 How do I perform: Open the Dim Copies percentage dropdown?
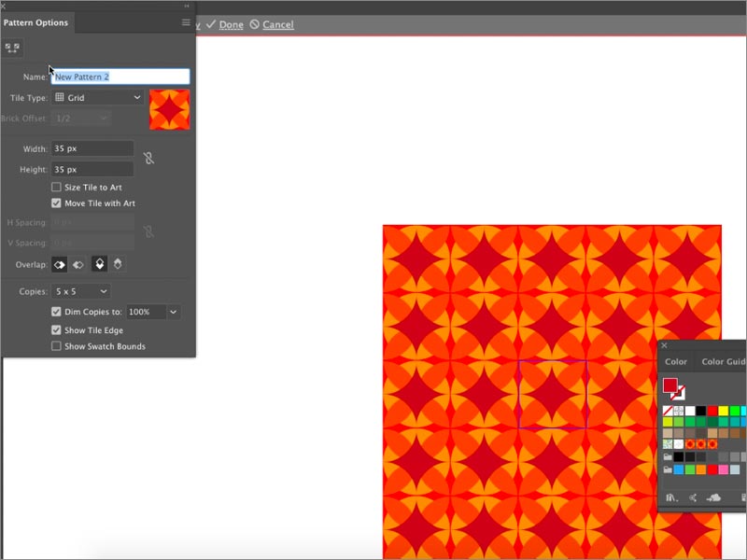pyautogui.click(x=174, y=312)
